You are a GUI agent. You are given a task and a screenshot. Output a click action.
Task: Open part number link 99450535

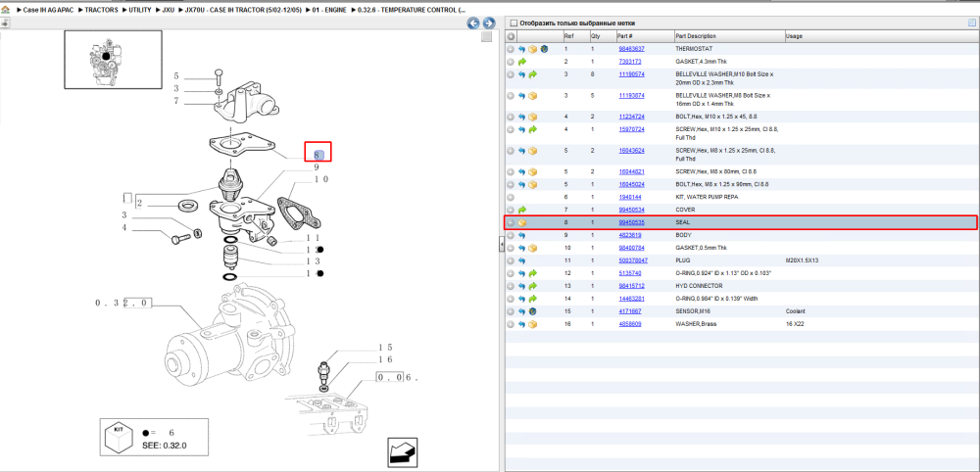click(x=631, y=222)
